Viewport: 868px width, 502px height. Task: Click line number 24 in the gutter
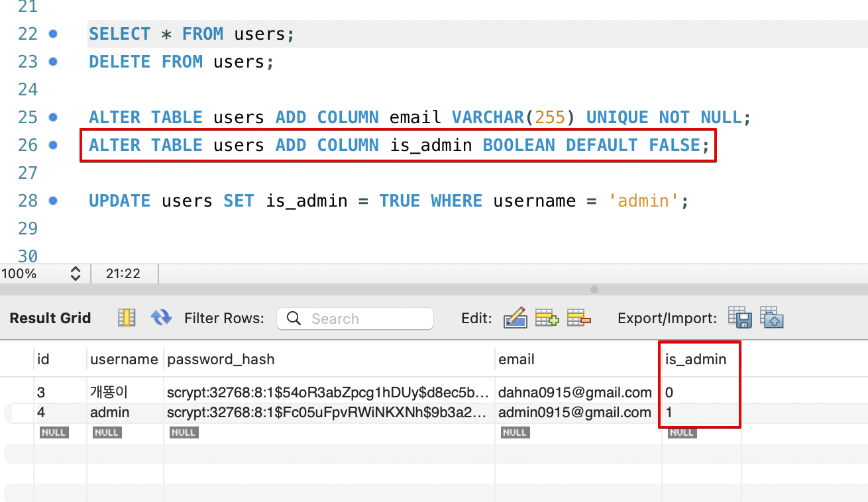28,89
